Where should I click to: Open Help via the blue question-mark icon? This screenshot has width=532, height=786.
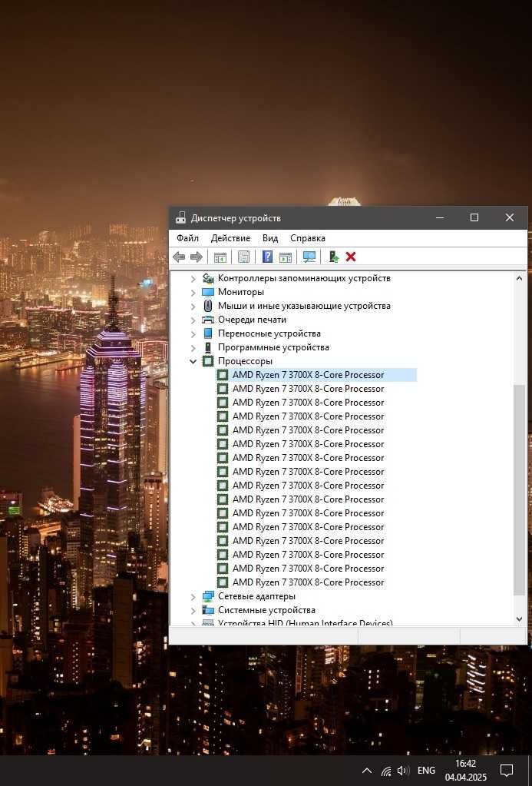point(267,257)
